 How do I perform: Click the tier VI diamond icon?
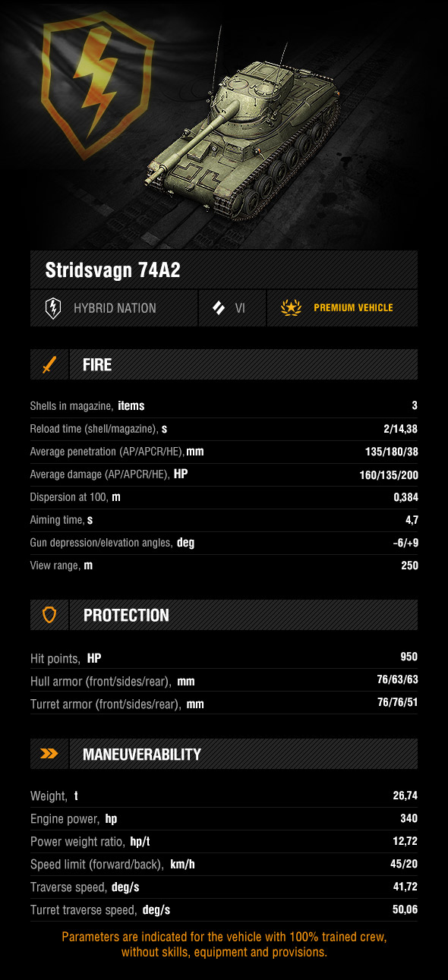click(x=219, y=307)
